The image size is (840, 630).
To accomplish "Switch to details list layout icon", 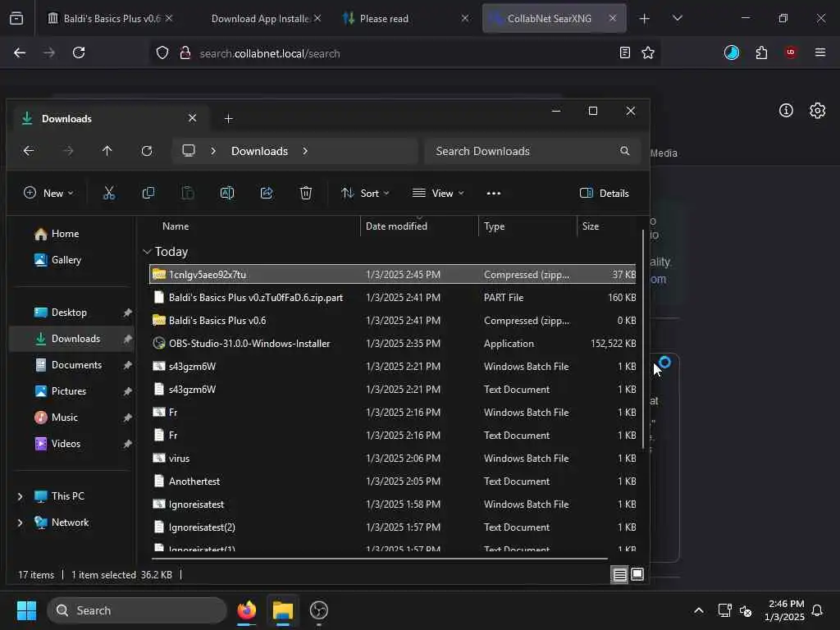I will point(619,575).
